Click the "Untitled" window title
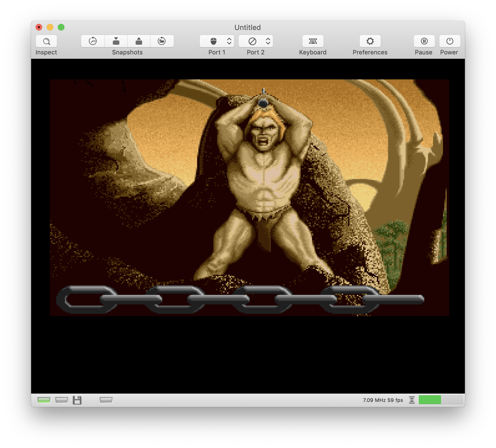The width and height of the screenshot is (496, 448). (248, 27)
